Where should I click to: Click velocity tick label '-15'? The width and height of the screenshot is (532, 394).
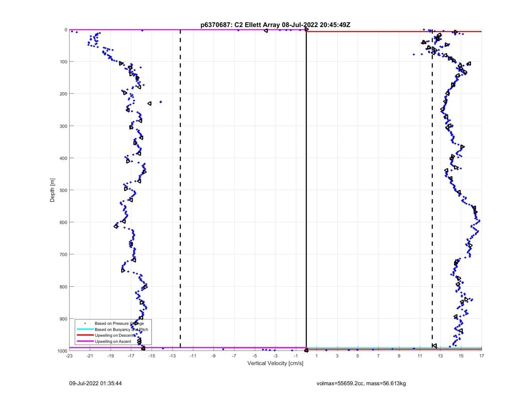(x=152, y=355)
